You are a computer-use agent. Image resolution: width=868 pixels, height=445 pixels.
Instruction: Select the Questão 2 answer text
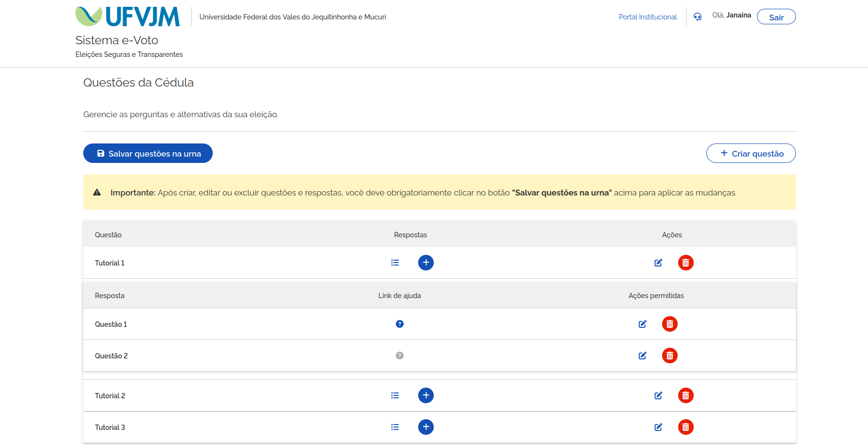click(x=111, y=356)
